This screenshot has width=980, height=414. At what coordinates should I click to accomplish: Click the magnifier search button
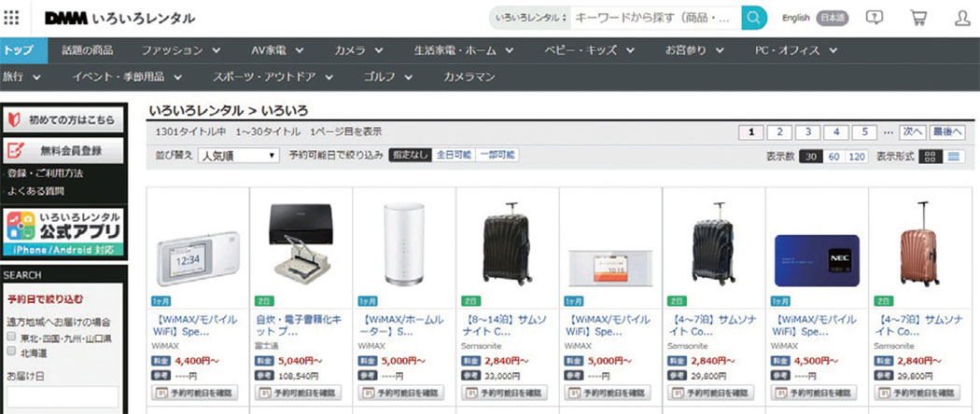pyautogui.click(x=754, y=18)
